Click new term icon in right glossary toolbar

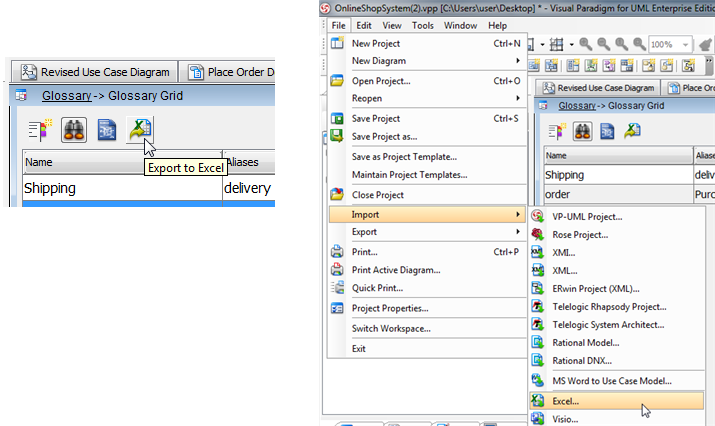click(557, 131)
